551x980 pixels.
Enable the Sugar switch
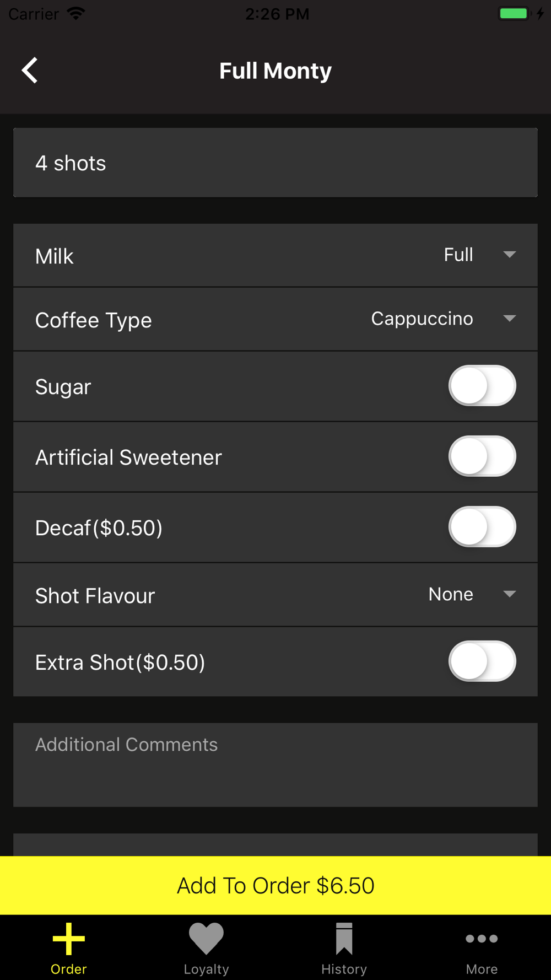coord(482,386)
